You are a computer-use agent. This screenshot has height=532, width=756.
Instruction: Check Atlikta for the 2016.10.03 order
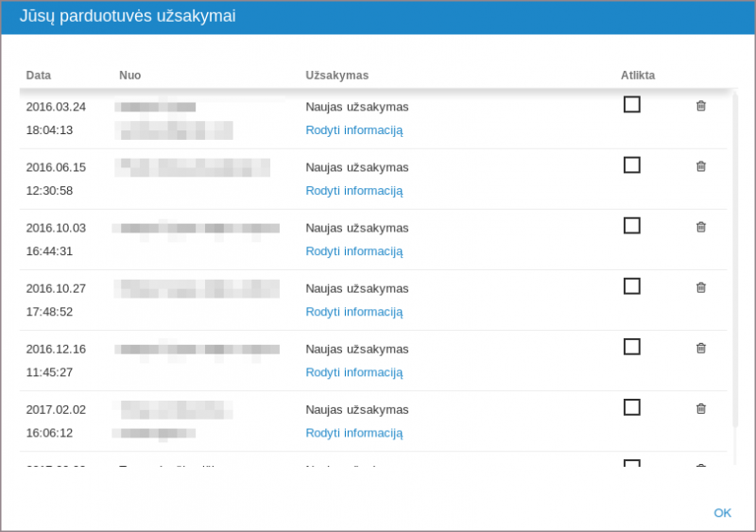click(632, 226)
